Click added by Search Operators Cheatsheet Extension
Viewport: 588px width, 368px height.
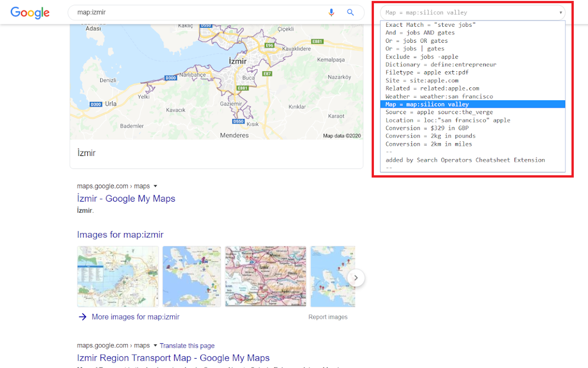pyautogui.click(x=473, y=160)
